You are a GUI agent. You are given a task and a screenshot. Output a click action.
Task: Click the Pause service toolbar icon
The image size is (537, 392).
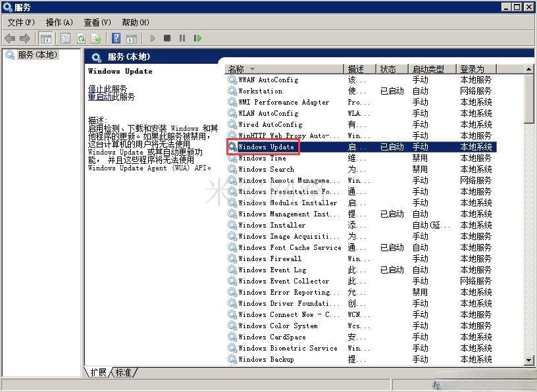pyautogui.click(x=182, y=38)
